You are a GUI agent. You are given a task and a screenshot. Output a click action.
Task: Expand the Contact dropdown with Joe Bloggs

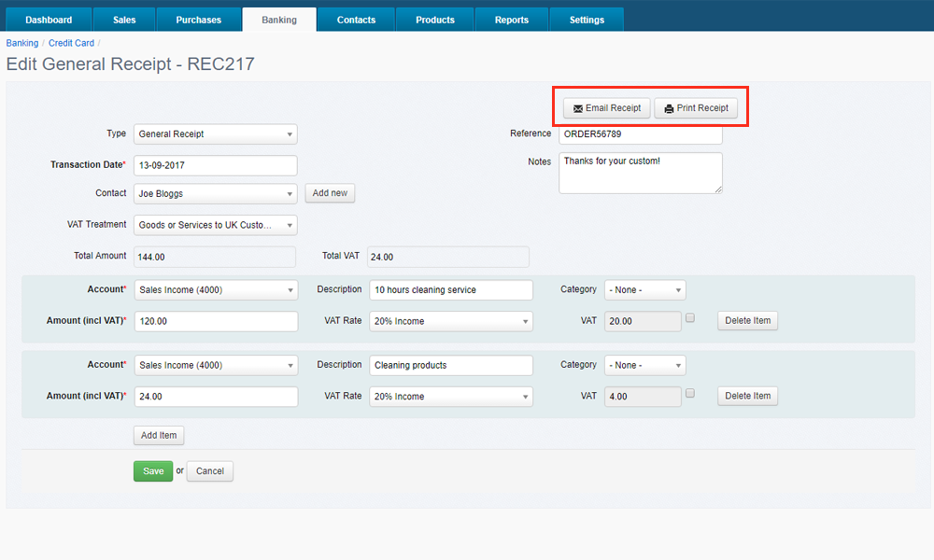[x=216, y=194]
